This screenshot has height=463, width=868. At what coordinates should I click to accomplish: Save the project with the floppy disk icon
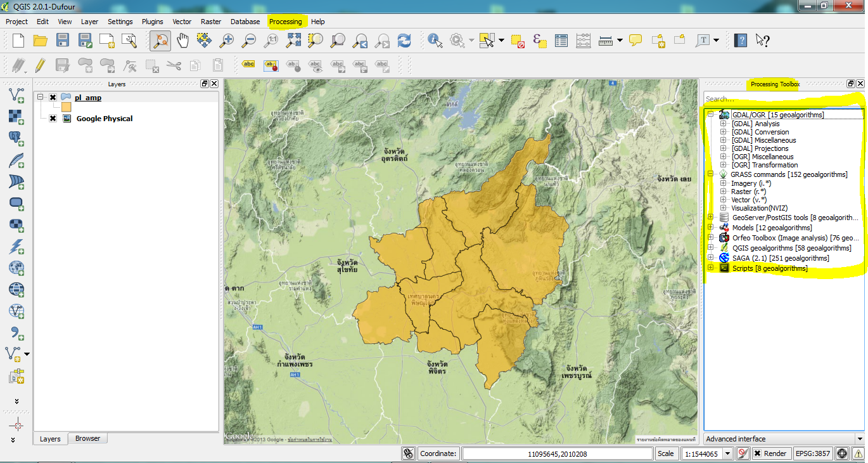click(x=63, y=41)
